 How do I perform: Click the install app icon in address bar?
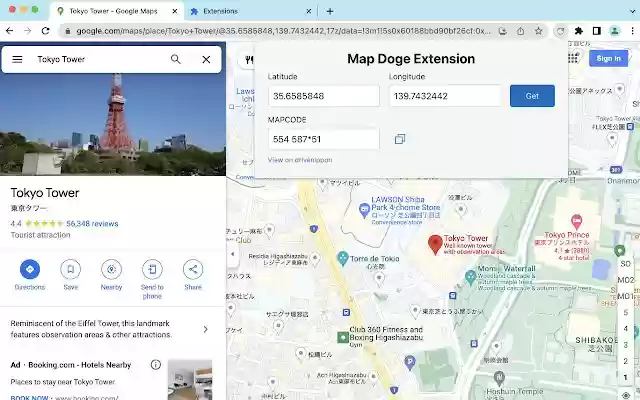point(502,31)
